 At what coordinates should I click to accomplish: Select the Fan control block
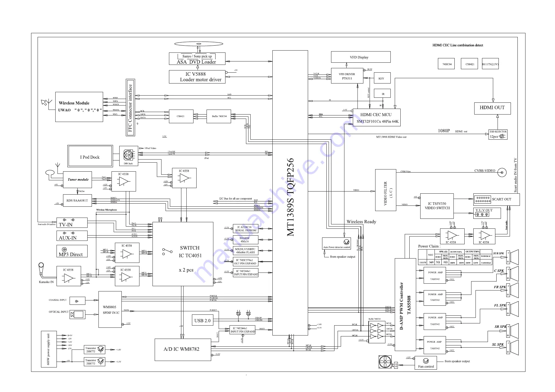pyautogui.click(x=425, y=363)
